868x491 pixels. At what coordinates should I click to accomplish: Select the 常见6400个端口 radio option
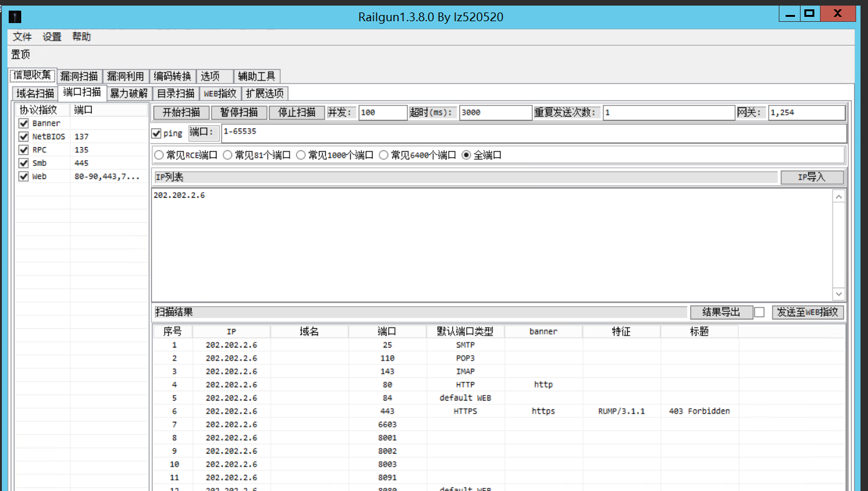(417, 155)
